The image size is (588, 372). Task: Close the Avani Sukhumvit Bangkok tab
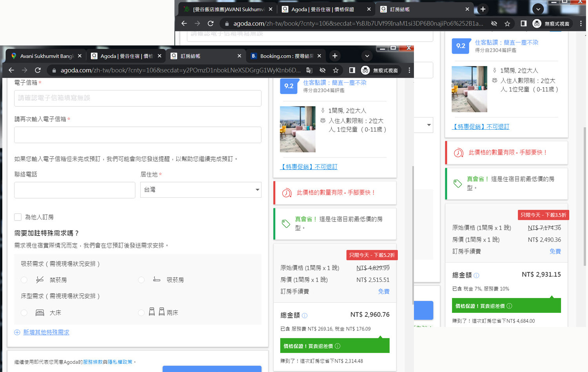pyautogui.click(x=80, y=56)
